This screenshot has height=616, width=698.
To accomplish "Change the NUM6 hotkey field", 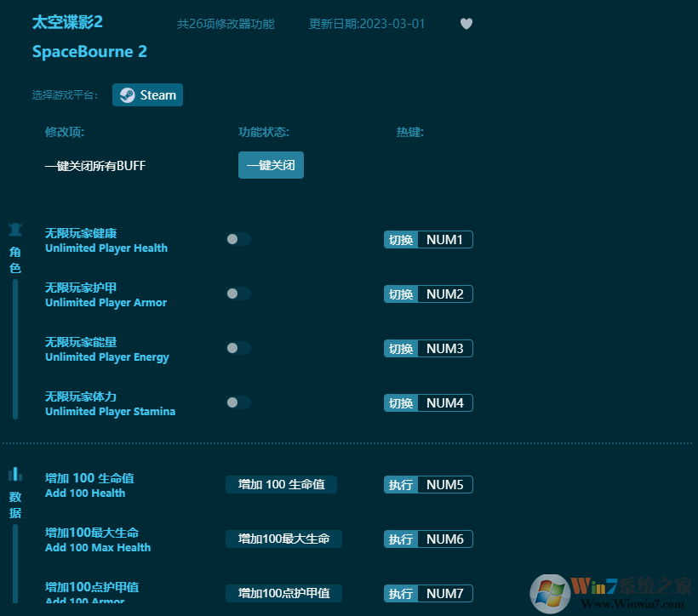I will point(444,539).
